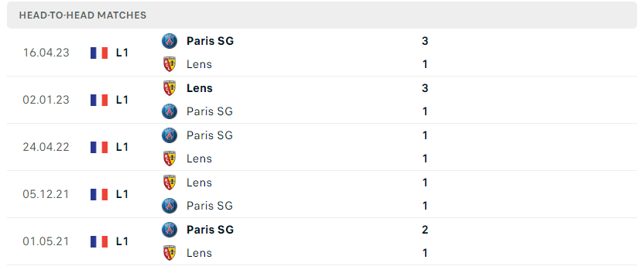Viewport: 644px width, 280px height.
Task: Open bold Lens team name on 02.01.23
Action: click(199, 88)
